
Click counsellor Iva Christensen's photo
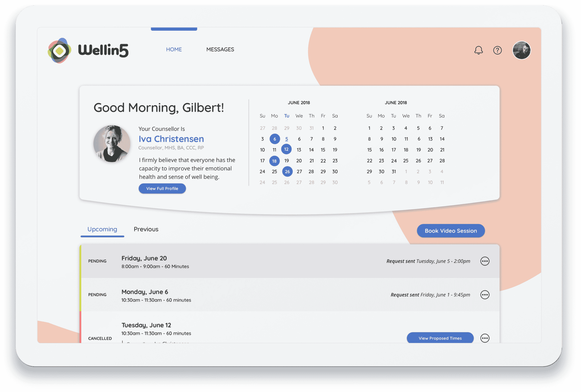(112, 143)
